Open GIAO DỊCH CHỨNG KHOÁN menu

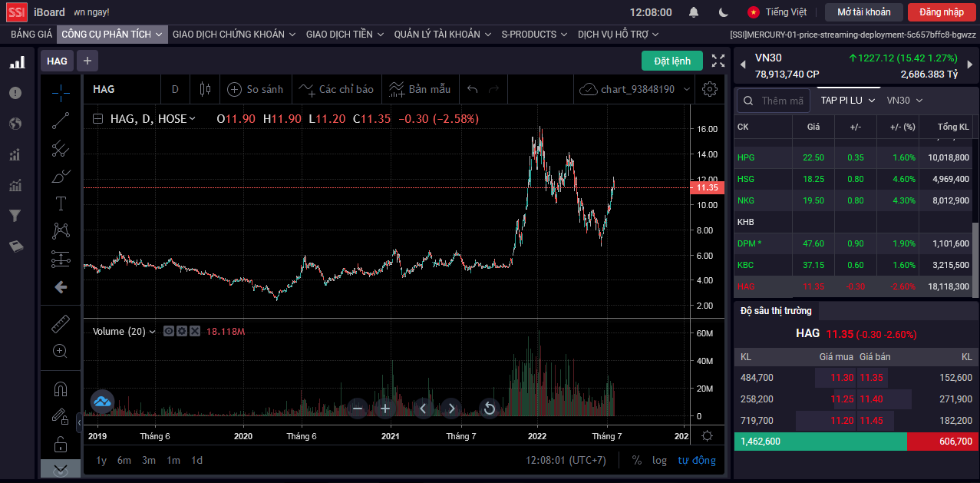pyautogui.click(x=234, y=35)
